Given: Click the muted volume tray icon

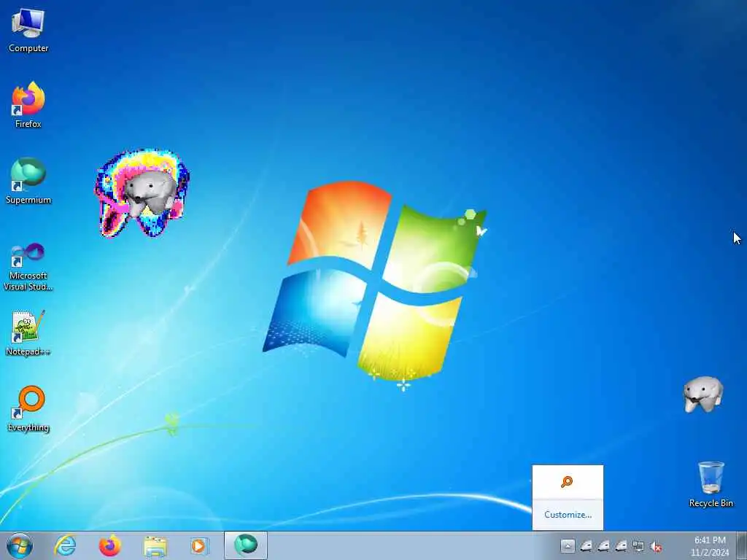Looking at the screenshot, I should (656, 546).
